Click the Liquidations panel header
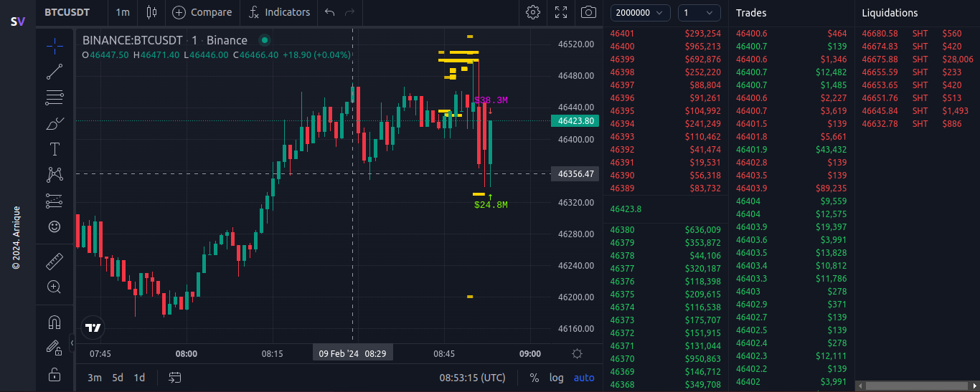 890,13
